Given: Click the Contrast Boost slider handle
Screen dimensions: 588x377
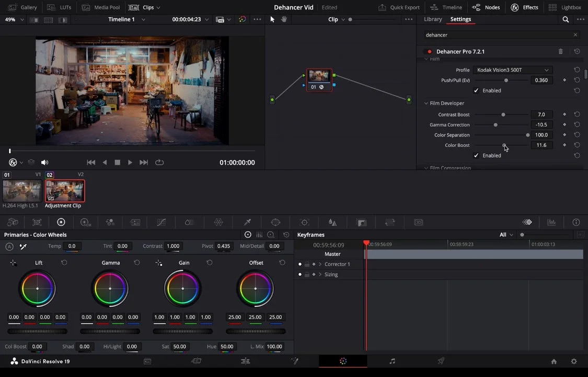Looking at the screenshot, I should (503, 115).
